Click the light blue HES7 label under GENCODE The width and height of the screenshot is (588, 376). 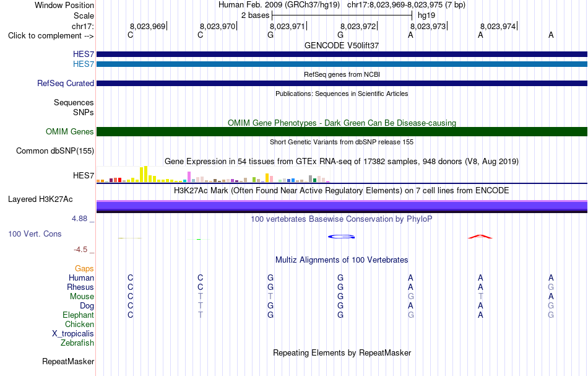[84, 64]
